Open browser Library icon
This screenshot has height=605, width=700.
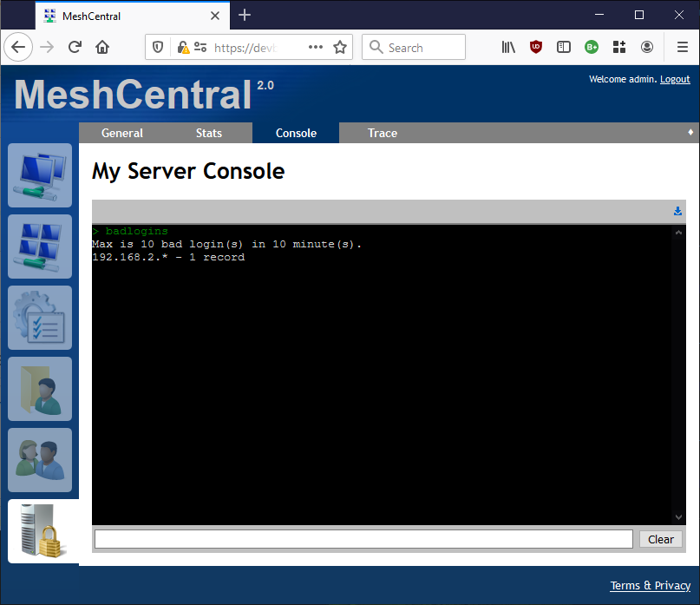coord(508,47)
